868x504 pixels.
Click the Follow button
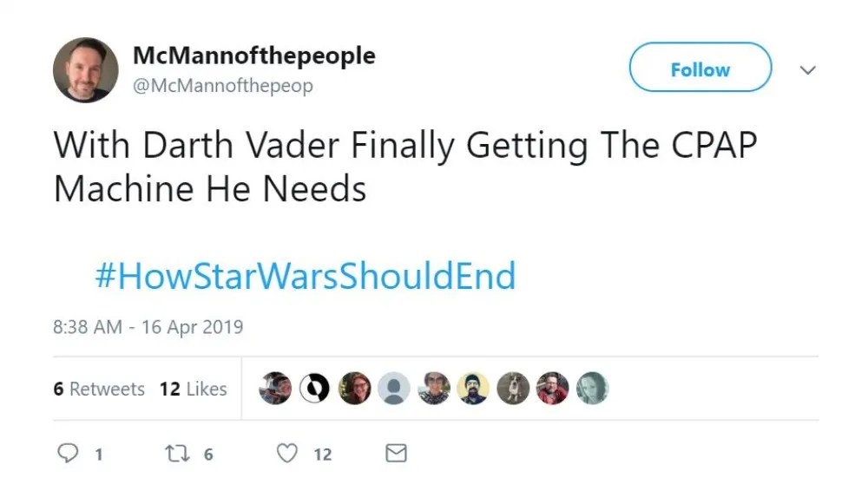(x=700, y=69)
